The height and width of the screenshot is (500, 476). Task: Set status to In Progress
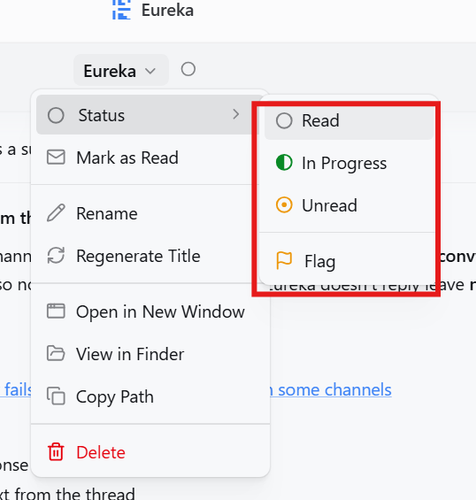[349, 163]
